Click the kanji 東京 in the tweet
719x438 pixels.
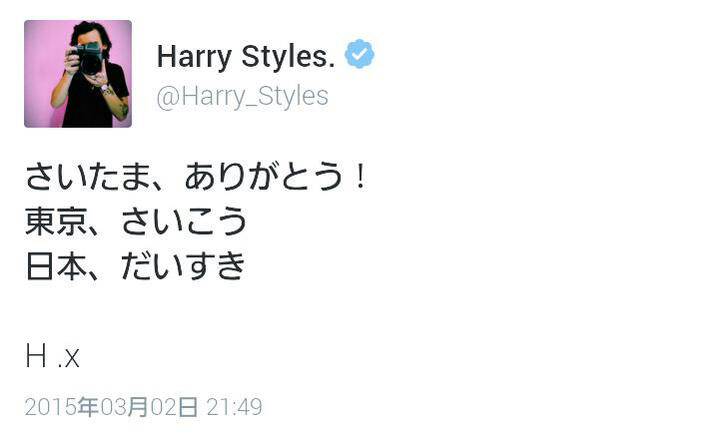click(x=56, y=221)
